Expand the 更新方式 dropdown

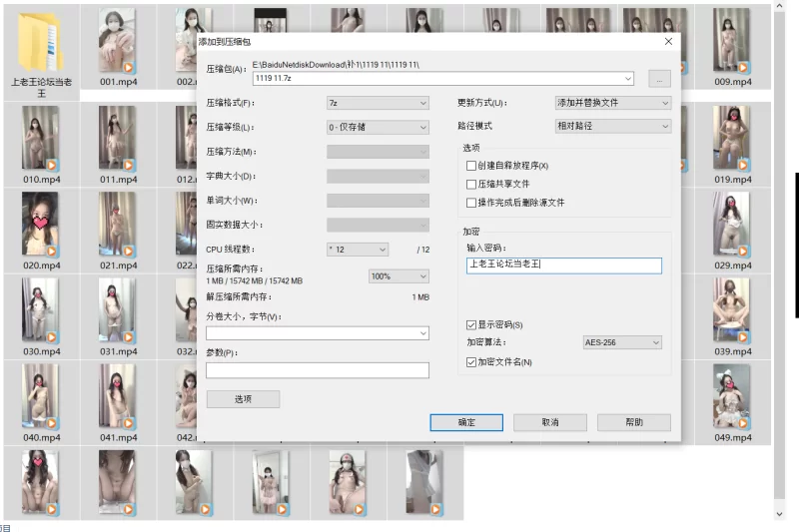click(612, 103)
